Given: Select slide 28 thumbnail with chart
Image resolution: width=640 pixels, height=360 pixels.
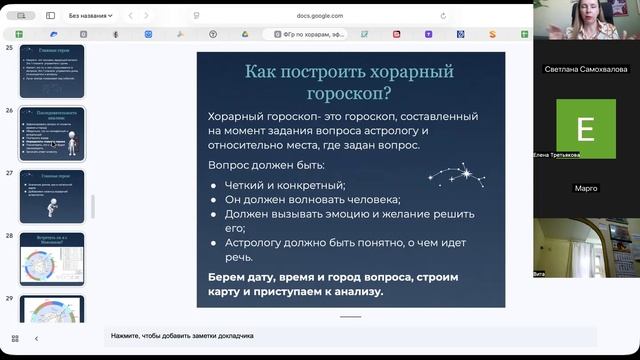Looking at the screenshot, I should click(x=52, y=259).
